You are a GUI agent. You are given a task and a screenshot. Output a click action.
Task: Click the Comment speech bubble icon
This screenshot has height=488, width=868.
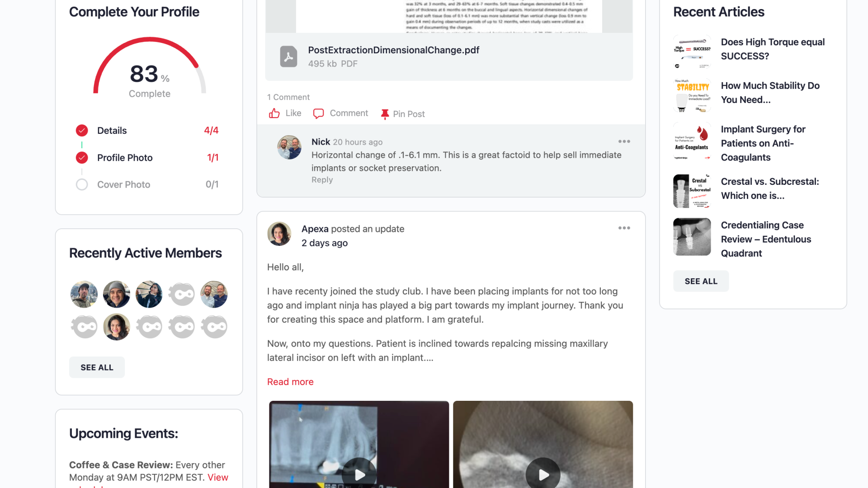pos(318,113)
